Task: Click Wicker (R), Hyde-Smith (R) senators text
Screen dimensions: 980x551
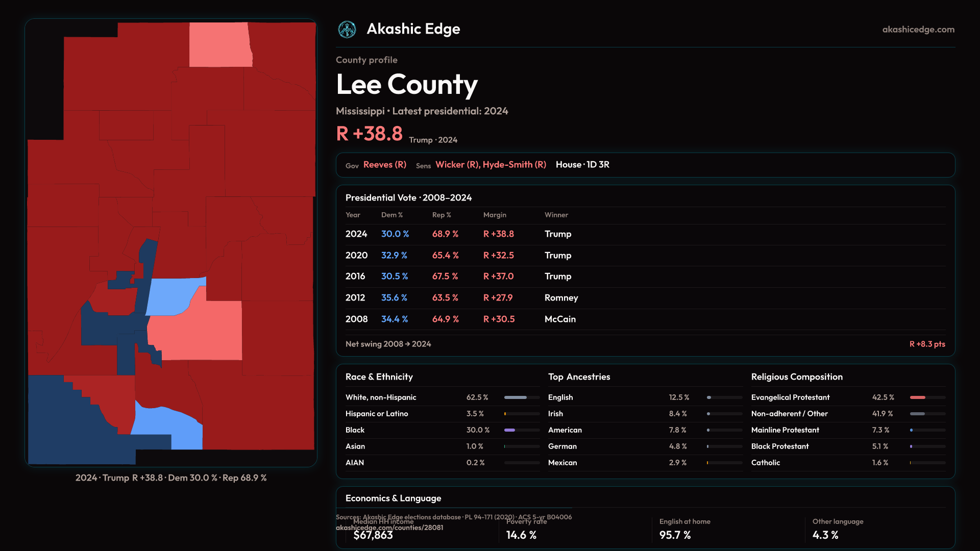Action: (x=490, y=165)
